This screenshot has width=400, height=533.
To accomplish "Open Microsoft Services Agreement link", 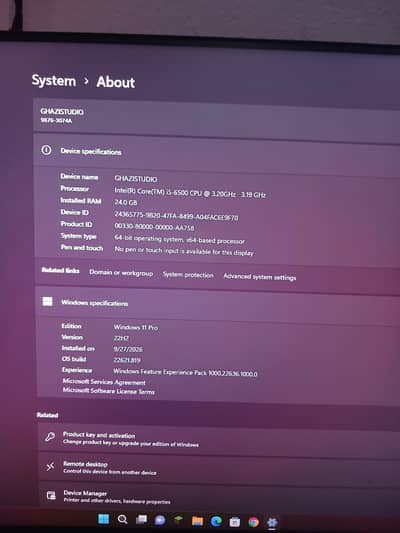I will 104,382.
